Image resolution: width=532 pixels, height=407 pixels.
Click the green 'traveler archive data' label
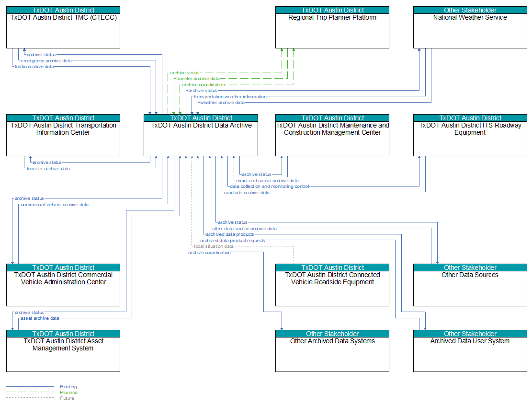coord(198,79)
